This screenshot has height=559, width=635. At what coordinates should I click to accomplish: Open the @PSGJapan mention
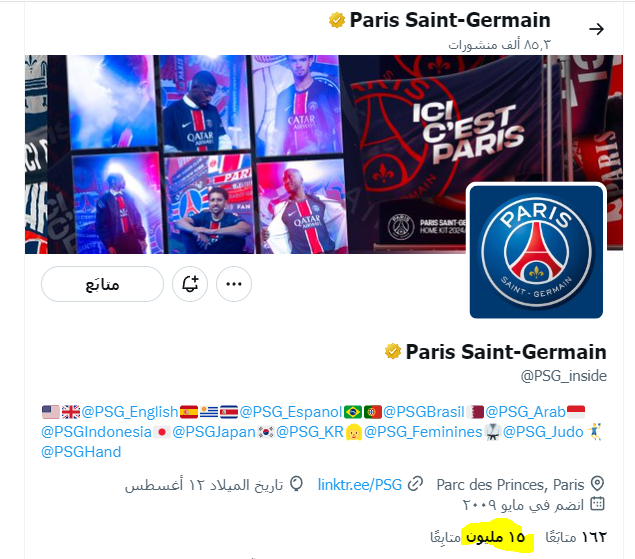click(x=214, y=432)
